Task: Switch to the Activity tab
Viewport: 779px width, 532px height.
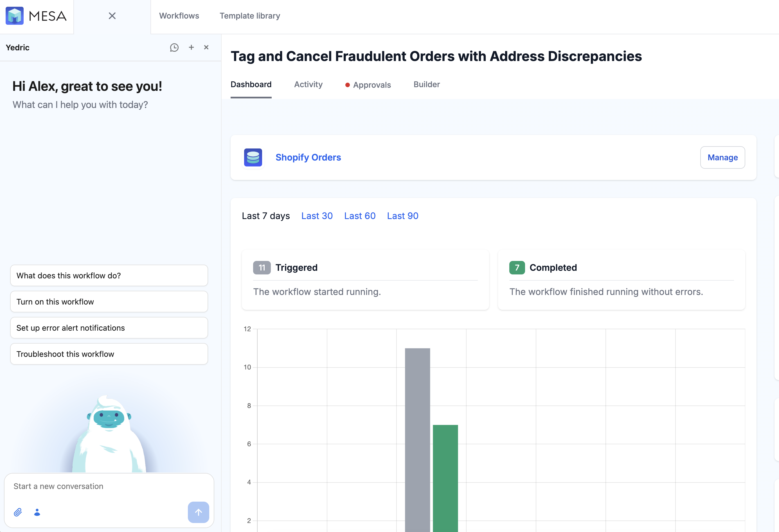Action: point(309,84)
